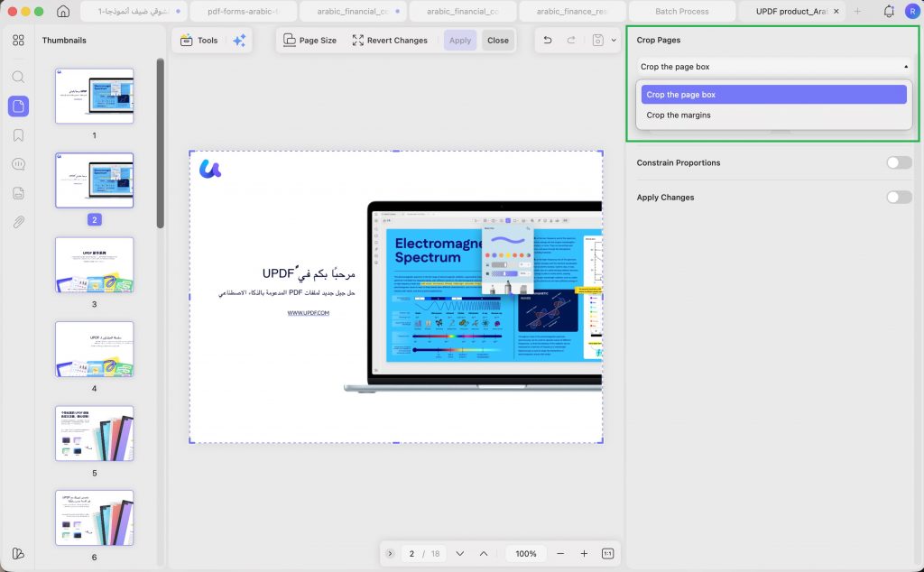The image size is (924, 572).
Task: Open the comments panel icon
Action: (18, 164)
